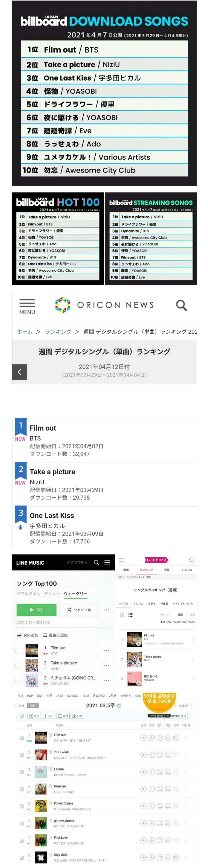Switch Recochoku ranking to list view icon
Viewport: 208px width, 868px height.
click(x=130, y=615)
